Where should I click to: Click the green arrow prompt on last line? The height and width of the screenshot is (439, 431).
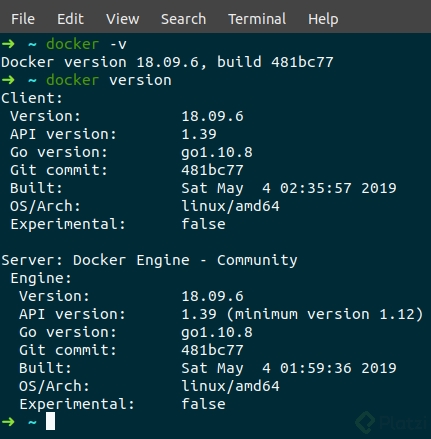(8, 422)
